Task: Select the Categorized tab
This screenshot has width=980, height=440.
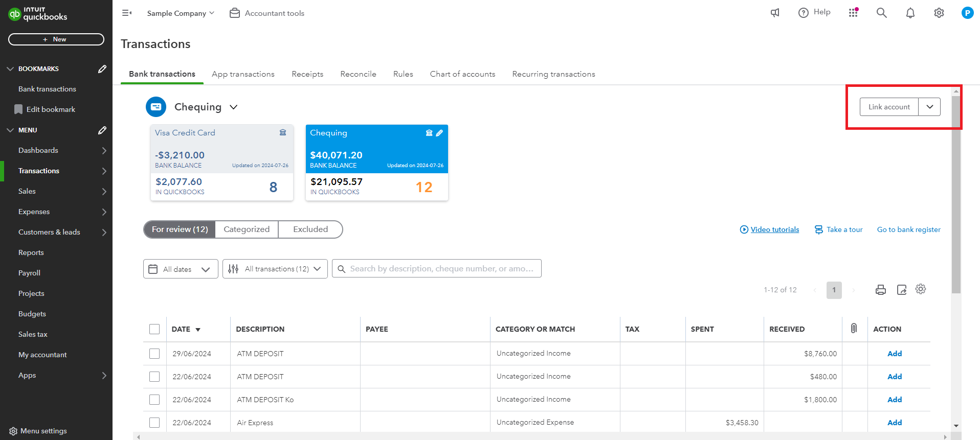Action: tap(247, 229)
